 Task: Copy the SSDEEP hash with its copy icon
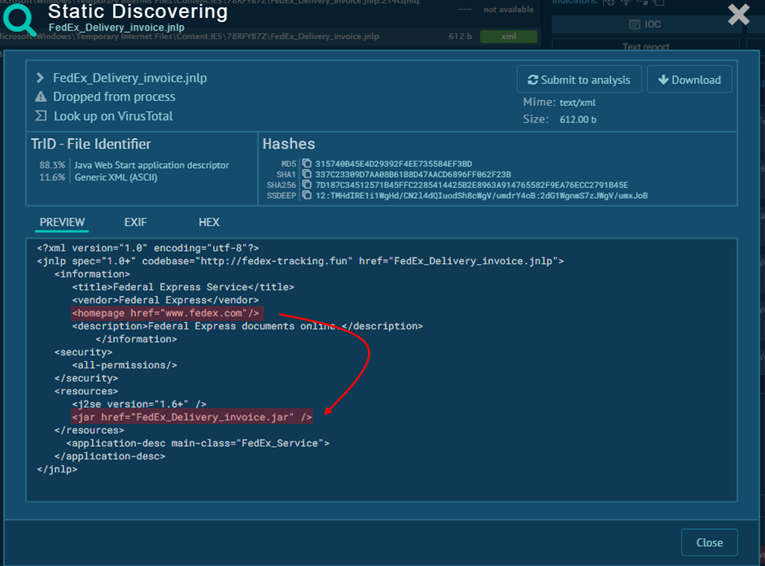306,195
